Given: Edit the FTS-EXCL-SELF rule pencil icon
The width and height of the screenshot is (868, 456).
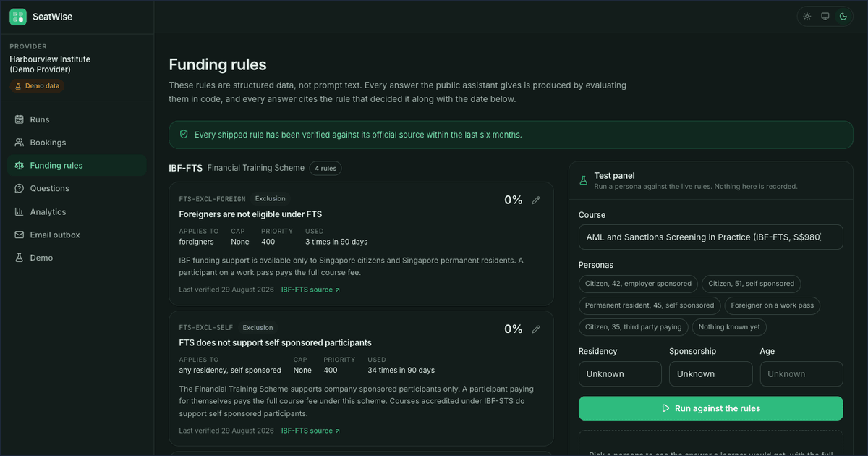Looking at the screenshot, I should pyautogui.click(x=536, y=329).
